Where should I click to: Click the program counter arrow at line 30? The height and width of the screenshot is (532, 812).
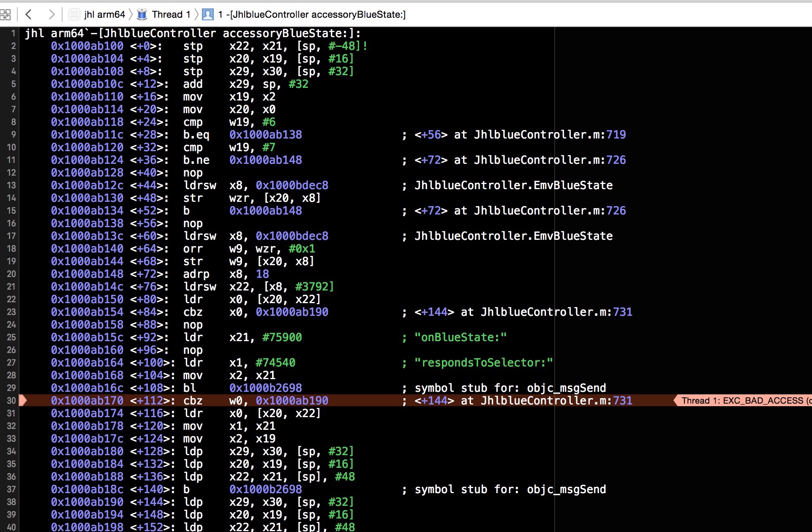pyautogui.click(x=23, y=400)
